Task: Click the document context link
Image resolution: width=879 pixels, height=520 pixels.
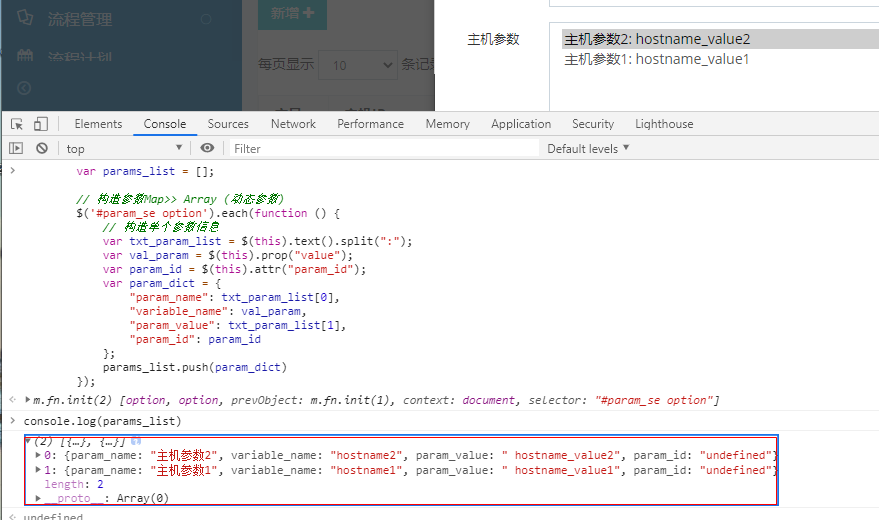Action: (488, 400)
